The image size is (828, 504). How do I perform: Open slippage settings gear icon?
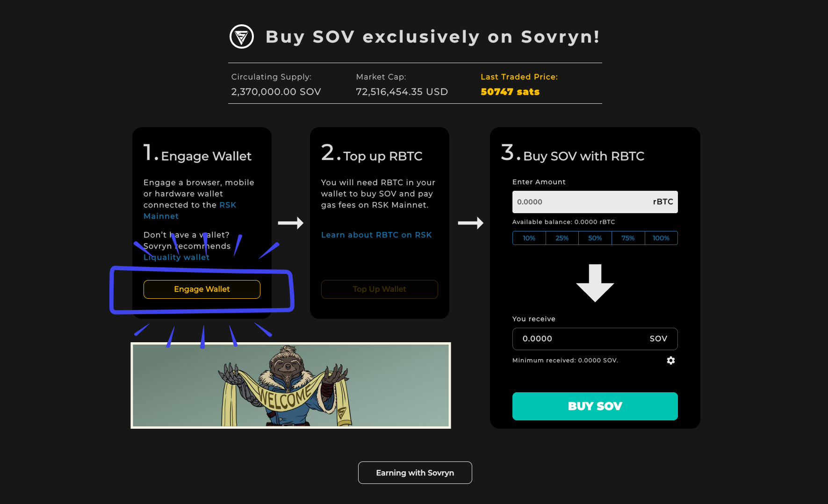[x=671, y=360]
